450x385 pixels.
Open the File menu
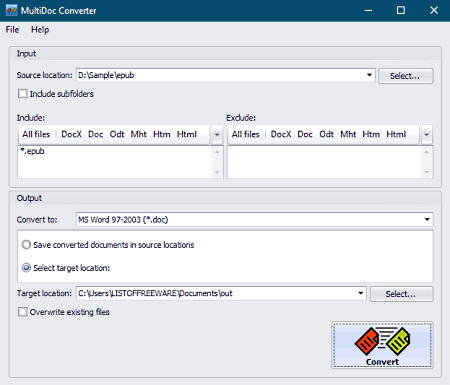[12, 30]
